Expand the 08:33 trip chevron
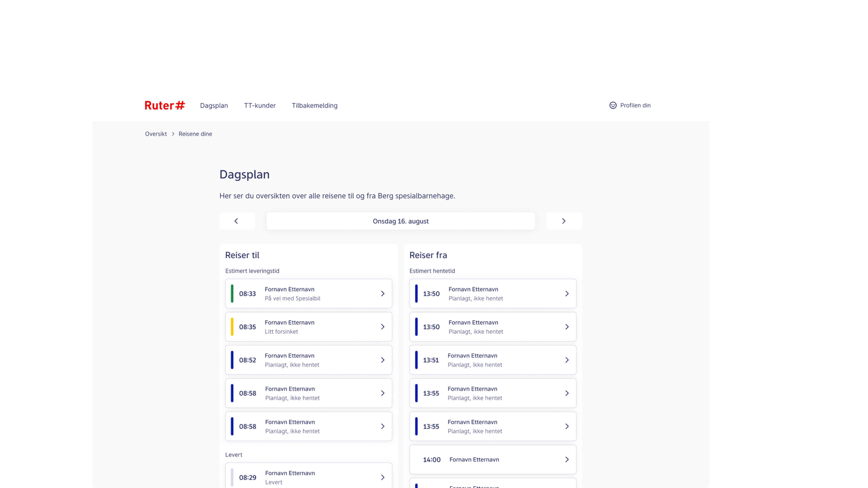 (x=382, y=293)
